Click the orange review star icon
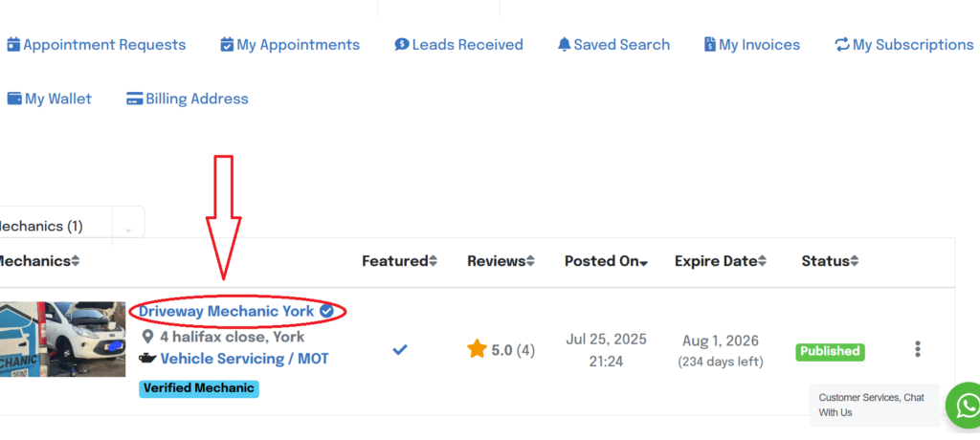 [x=477, y=349]
